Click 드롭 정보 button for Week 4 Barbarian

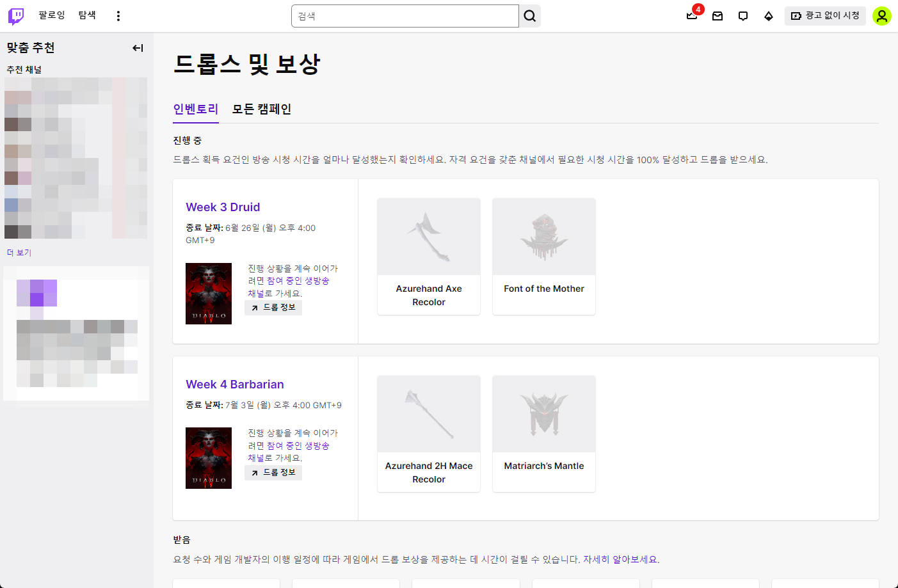point(273,473)
